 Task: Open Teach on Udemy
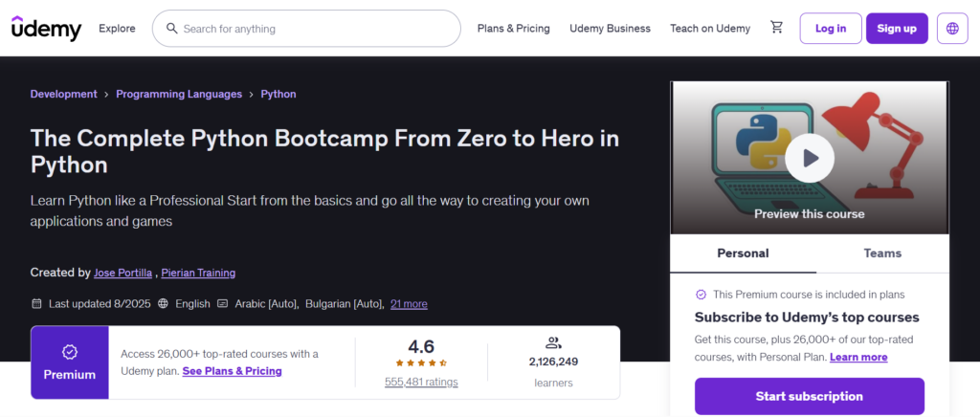pyautogui.click(x=710, y=28)
